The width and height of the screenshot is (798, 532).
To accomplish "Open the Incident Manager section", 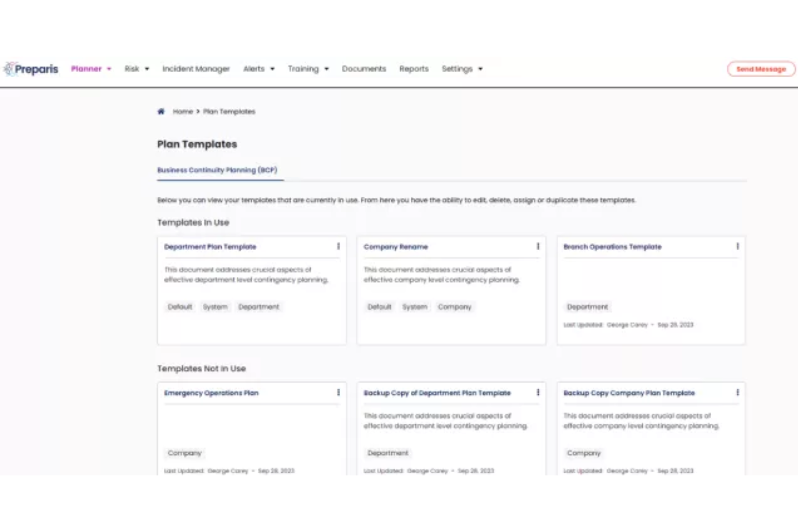I will (x=196, y=68).
